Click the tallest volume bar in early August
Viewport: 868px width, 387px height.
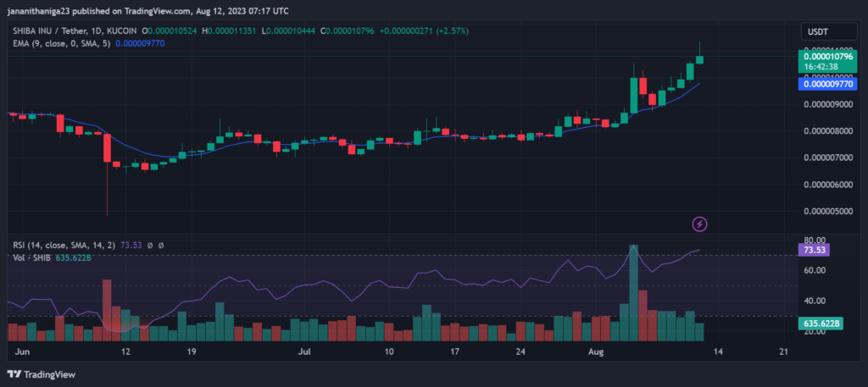633,292
